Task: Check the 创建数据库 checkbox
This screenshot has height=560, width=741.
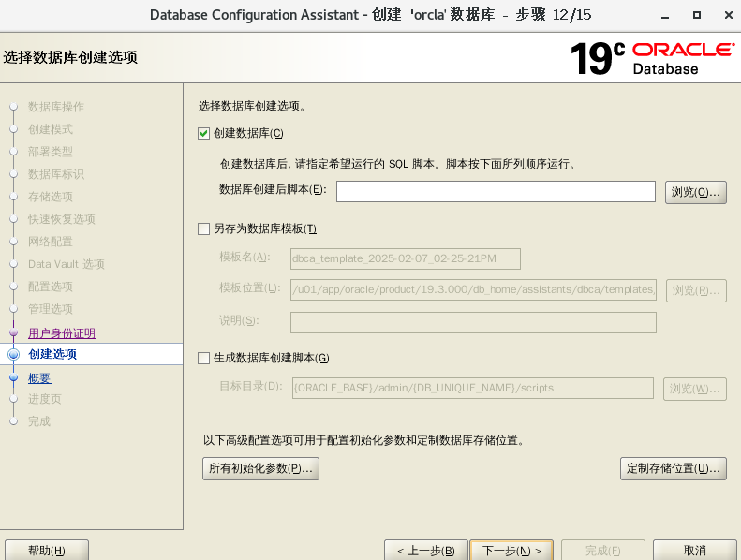Action: click(204, 133)
